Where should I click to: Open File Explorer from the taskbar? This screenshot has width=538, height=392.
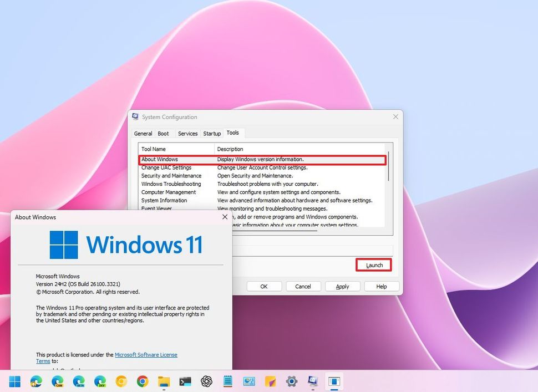coord(164,382)
